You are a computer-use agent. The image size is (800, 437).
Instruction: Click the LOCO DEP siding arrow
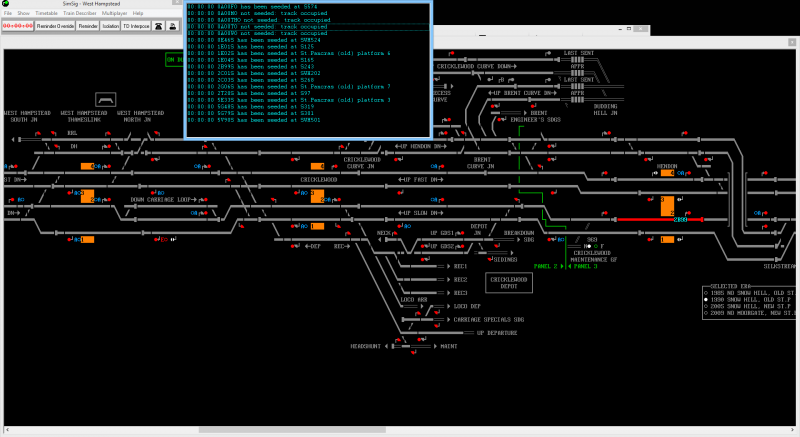click(448, 306)
